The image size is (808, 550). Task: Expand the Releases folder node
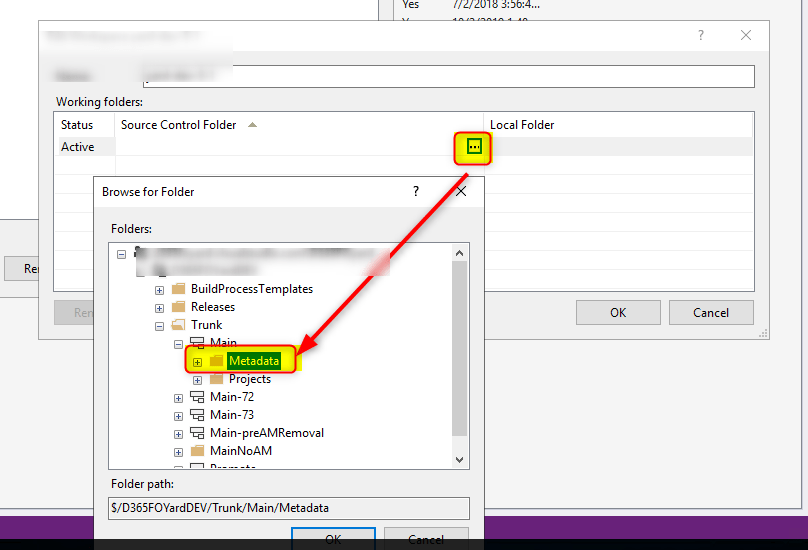160,307
